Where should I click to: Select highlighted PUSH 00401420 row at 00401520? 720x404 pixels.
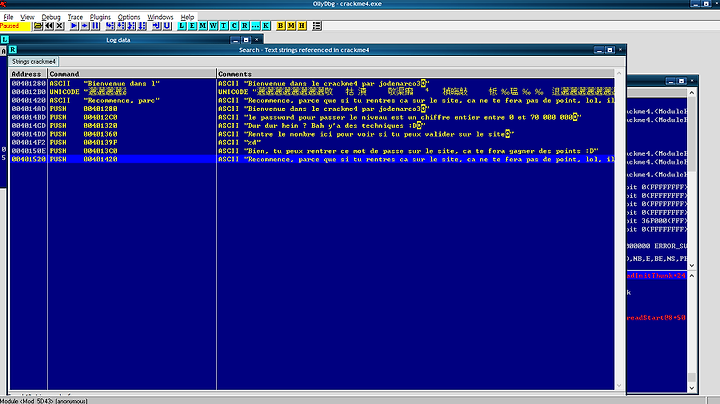click(312, 159)
